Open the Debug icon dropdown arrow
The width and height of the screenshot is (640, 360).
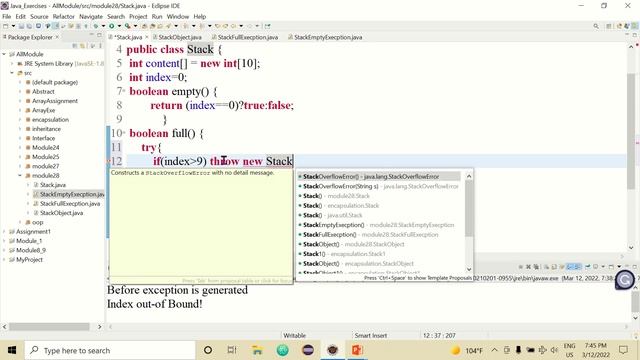pyautogui.click(x=103, y=26)
